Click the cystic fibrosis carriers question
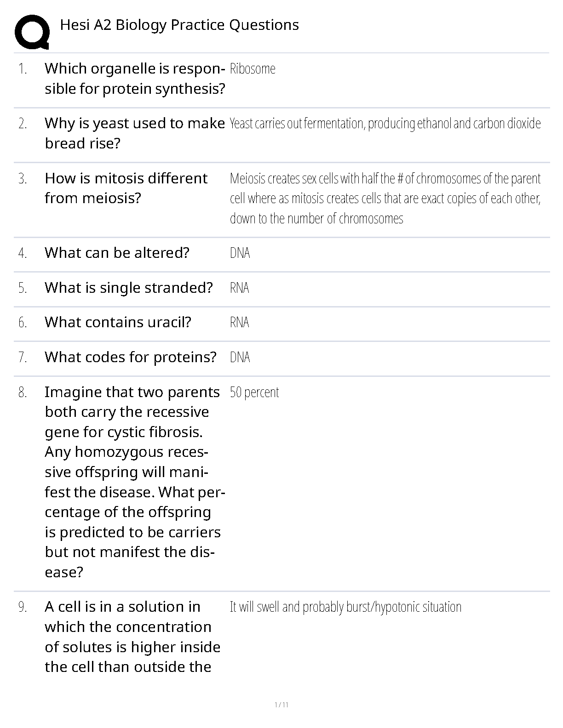This screenshot has height=728, width=563. [132, 482]
